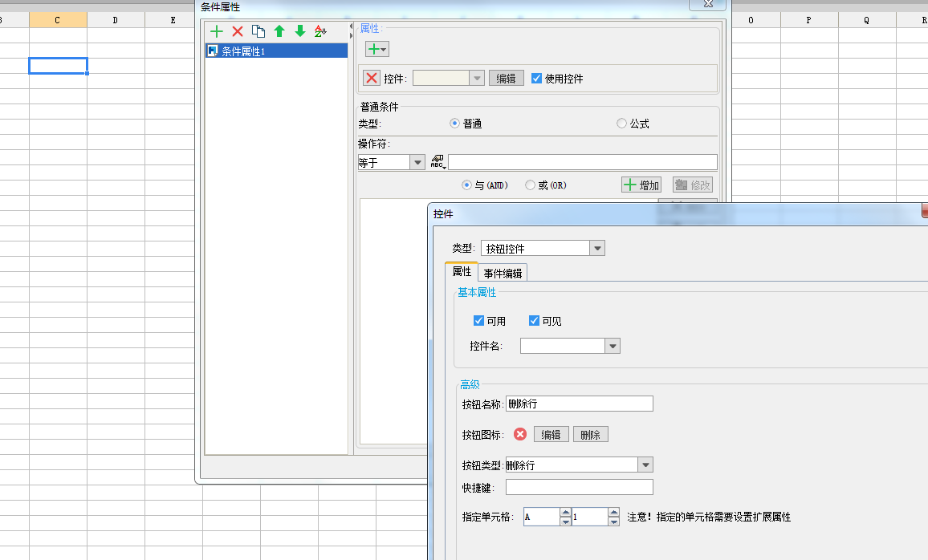The height and width of the screenshot is (560, 928).
Task: Toggle the 使用控件 checkbox
Action: pyautogui.click(x=536, y=78)
